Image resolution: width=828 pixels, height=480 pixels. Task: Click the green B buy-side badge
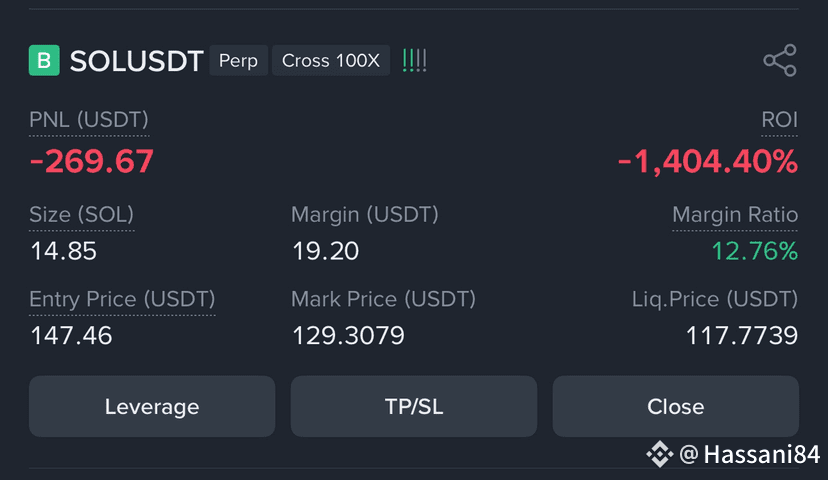click(x=44, y=60)
